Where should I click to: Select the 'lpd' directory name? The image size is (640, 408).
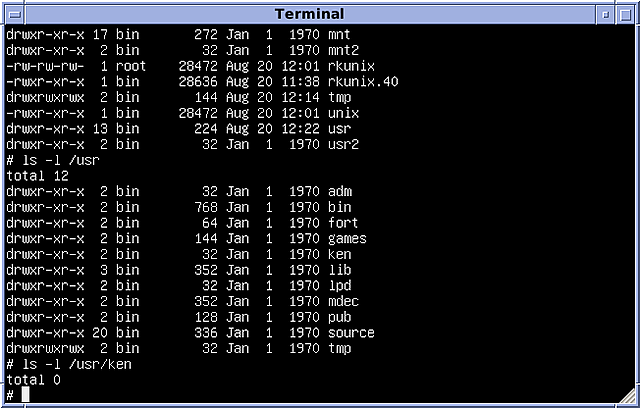pyautogui.click(x=340, y=286)
